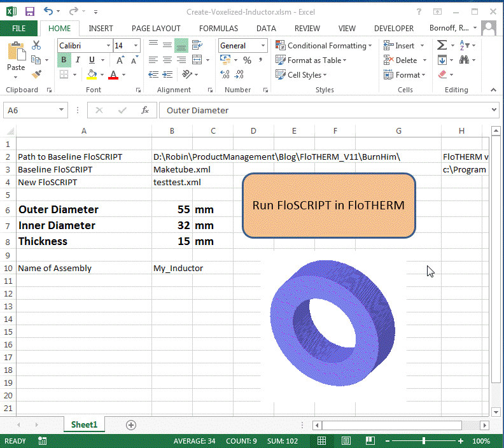
Task: Open Format cells menu
Action: 404,75
